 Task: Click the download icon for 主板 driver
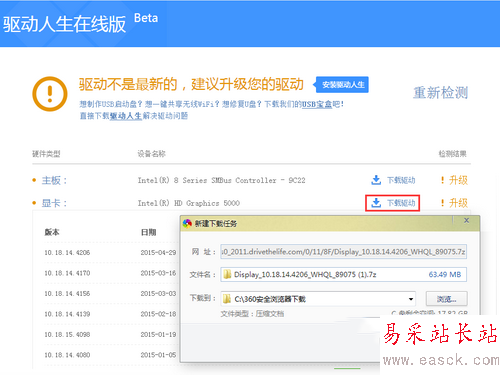(x=376, y=180)
